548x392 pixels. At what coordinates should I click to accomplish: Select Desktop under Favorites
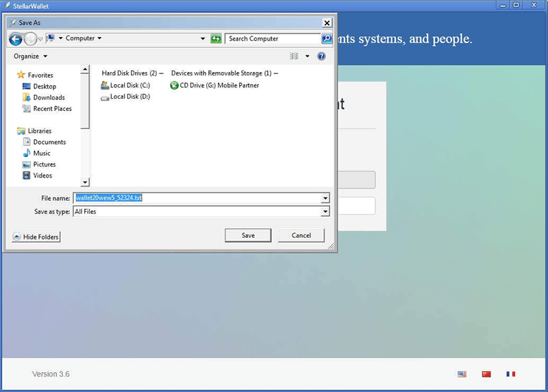click(45, 86)
